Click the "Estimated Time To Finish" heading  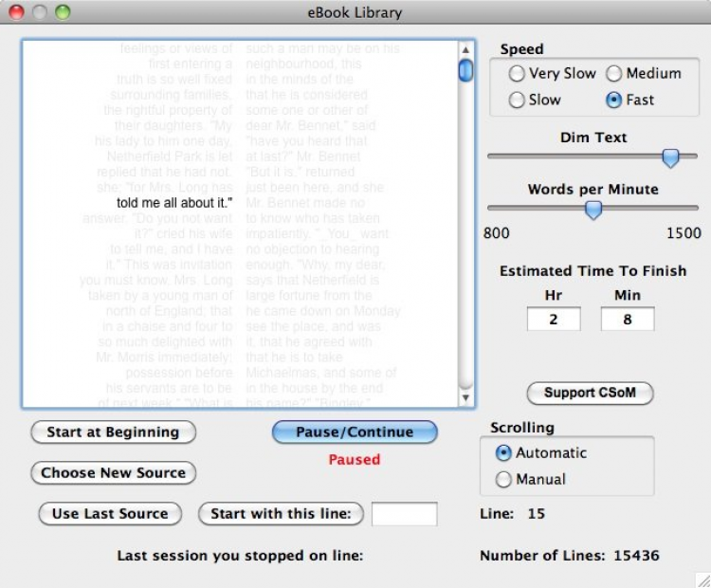pyautogui.click(x=593, y=271)
